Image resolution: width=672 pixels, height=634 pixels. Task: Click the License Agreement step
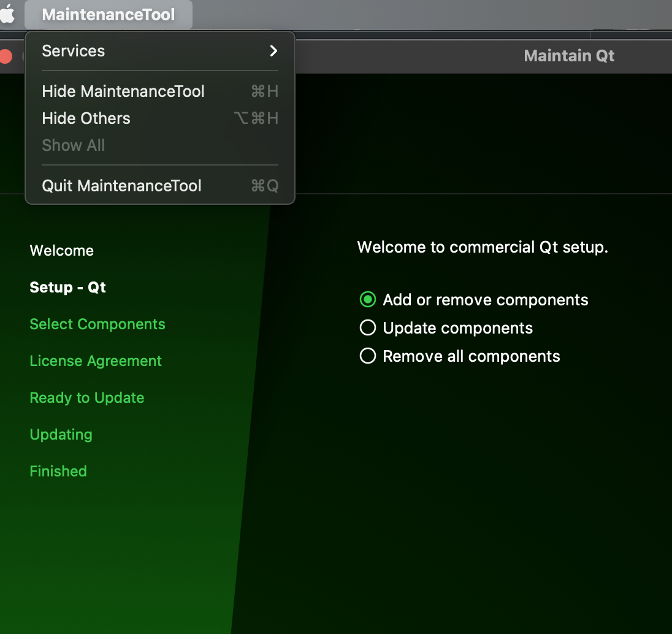(96, 361)
